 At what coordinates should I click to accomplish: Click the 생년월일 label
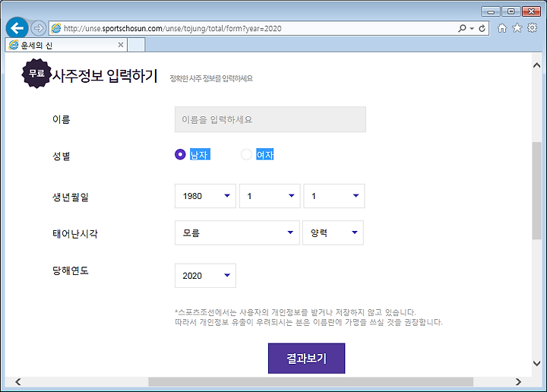(71, 198)
